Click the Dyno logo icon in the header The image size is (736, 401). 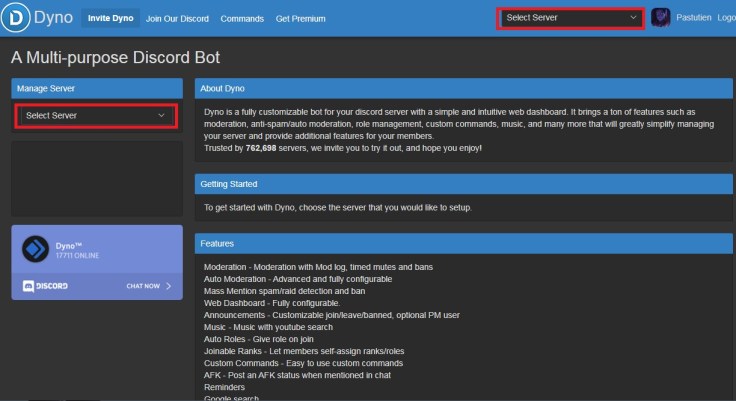coord(15,17)
